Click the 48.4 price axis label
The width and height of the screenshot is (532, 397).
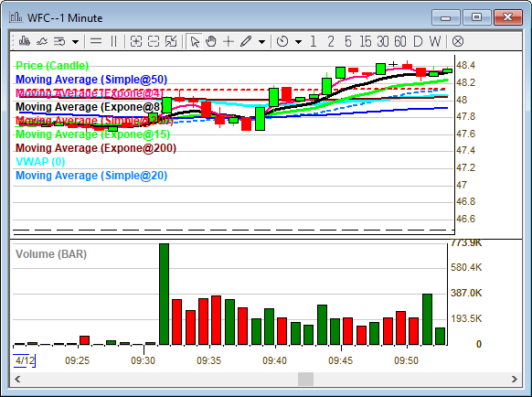click(466, 65)
